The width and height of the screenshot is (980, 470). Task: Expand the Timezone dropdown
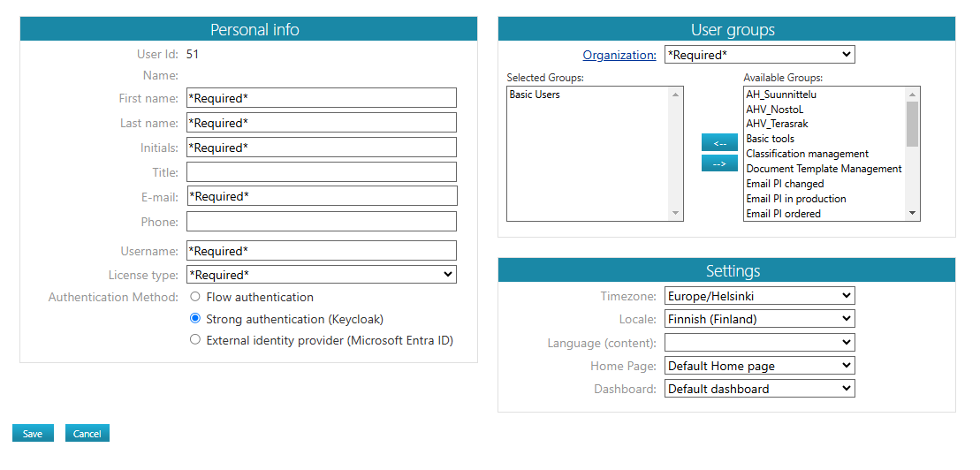click(759, 296)
